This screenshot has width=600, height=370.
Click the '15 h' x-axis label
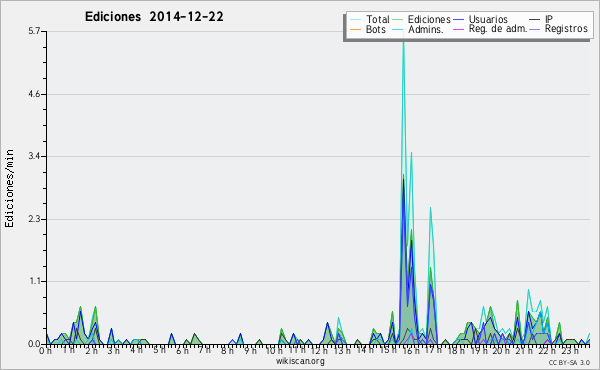pyautogui.click(x=387, y=350)
